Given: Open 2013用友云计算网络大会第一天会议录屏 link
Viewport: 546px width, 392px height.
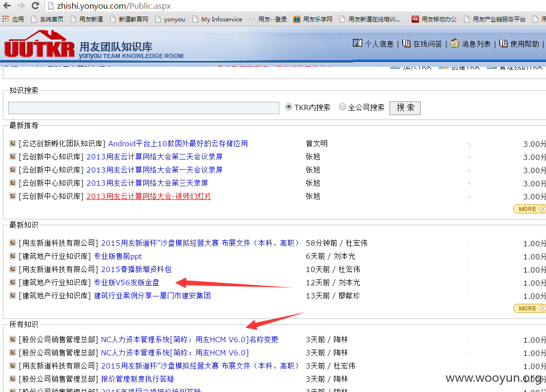Looking at the screenshot, I should (x=154, y=170).
